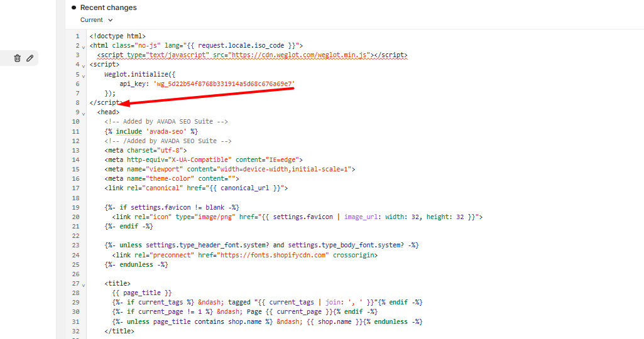Collapse fold arrow on line 2
The height and width of the screenshot is (339, 644).
point(84,47)
